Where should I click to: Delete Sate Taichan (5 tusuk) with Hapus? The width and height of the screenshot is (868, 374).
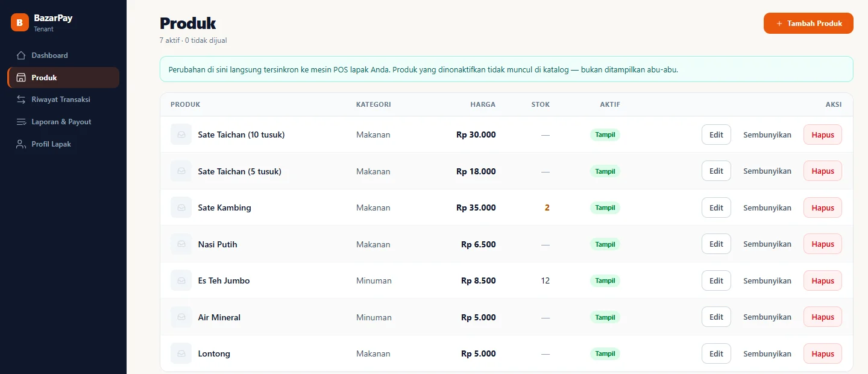[x=823, y=171]
